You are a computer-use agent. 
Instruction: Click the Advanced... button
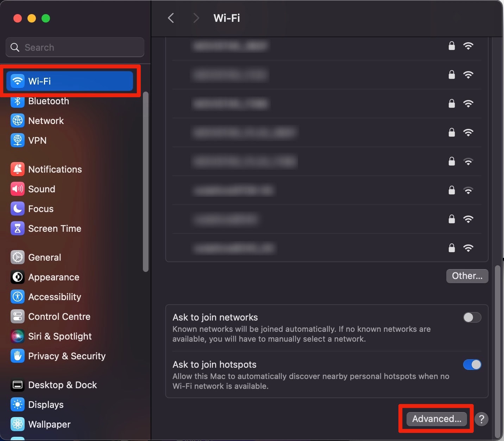pos(436,419)
